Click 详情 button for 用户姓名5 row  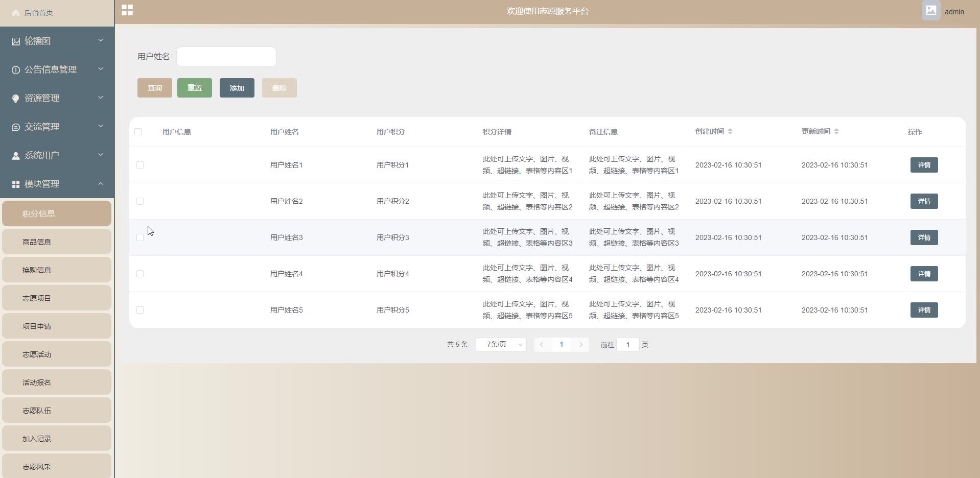[924, 310]
